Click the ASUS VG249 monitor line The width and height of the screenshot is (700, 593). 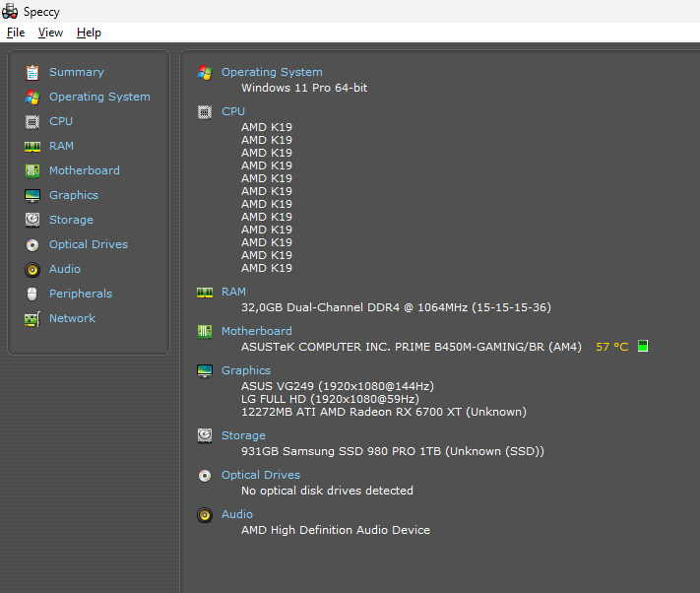[338, 386]
